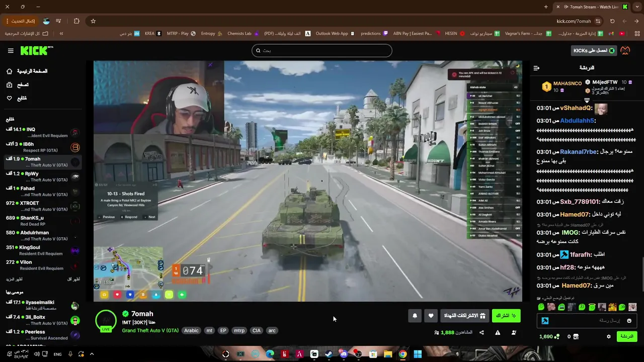Open browser extensions puzzle icon
The image size is (644, 362).
[76, 21]
